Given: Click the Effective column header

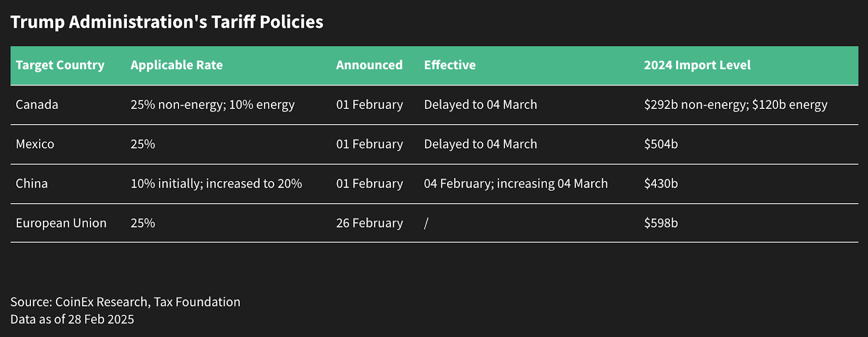Looking at the screenshot, I should [x=450, y=65].
